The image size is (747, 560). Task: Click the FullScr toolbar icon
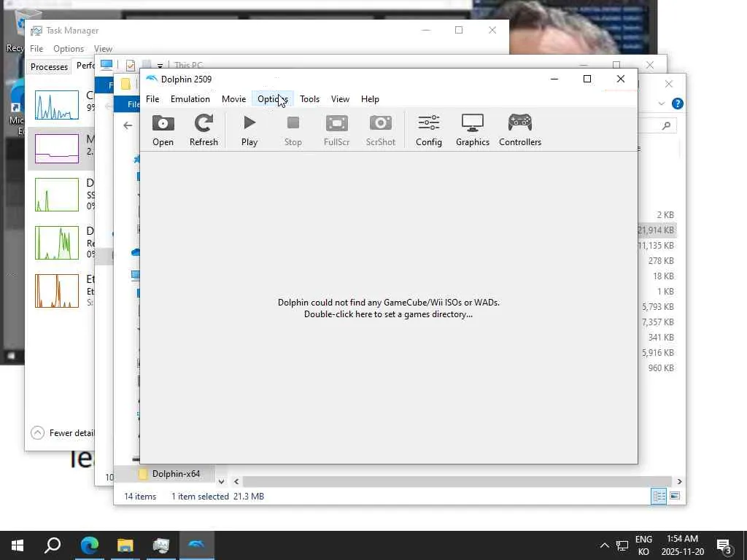[x=337, y=130]
